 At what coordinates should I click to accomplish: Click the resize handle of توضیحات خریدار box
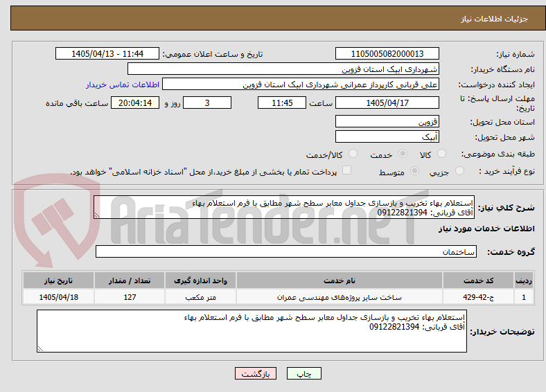[x=40, y=348]
